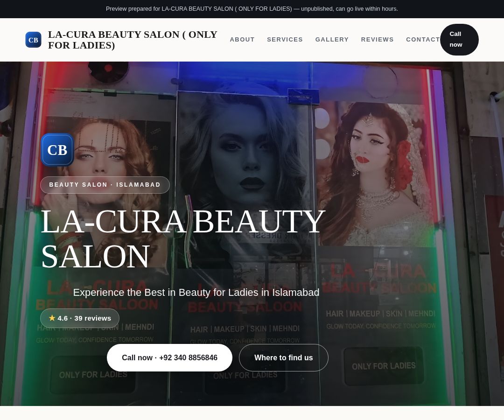Viewport: 504px width, 420px height.
Task: Open the Contact nav link
Action: click(423, 40)
